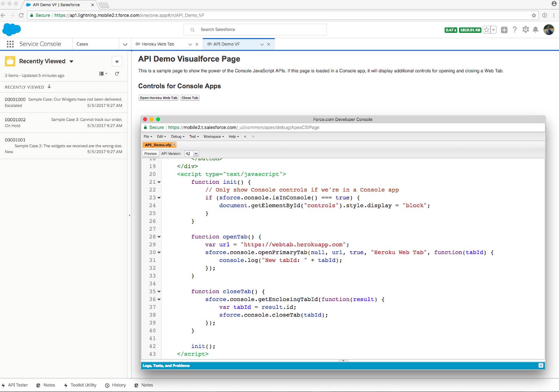Expand the Logs, Tests, and Problems panel
Image resolution: width=559 pixels, height=392 pixels.
click(x=541, y=365)
